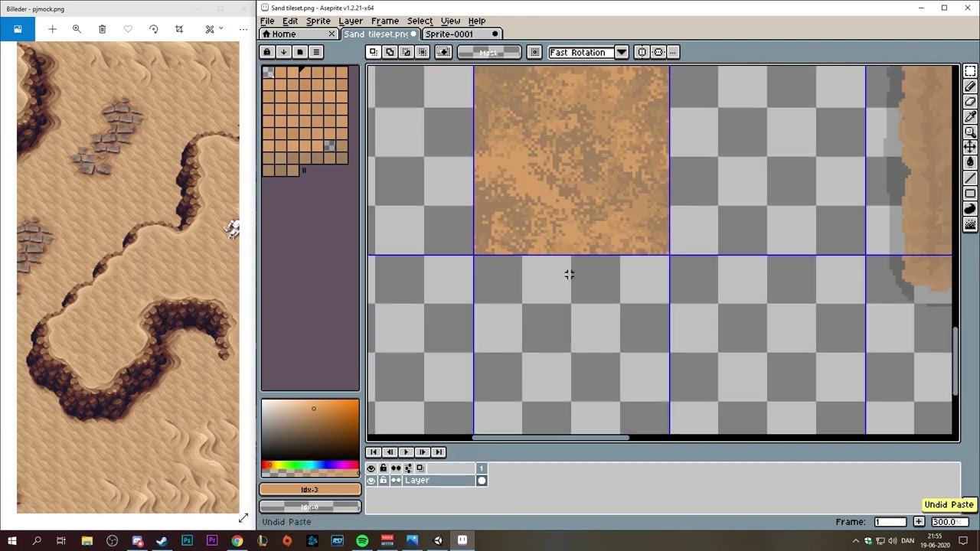The width and height of the screenshot is (980, 551).
Task: Choose Intersect selection mode icon
Action: [422, 52]
